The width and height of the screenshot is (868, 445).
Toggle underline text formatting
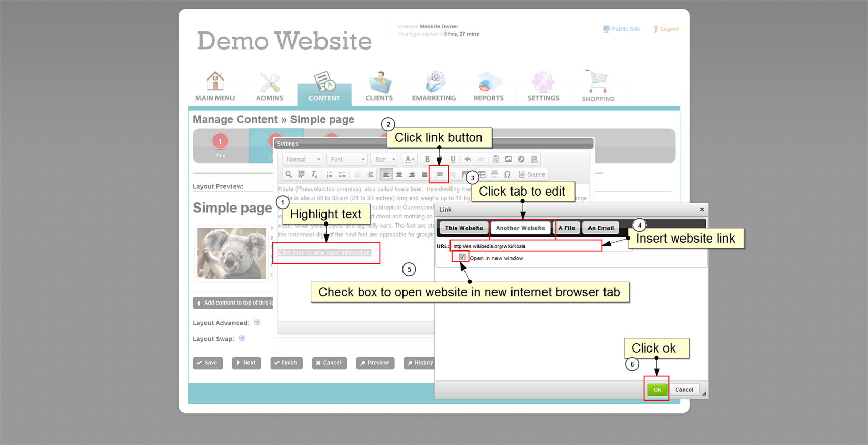[x=453, y=160]
